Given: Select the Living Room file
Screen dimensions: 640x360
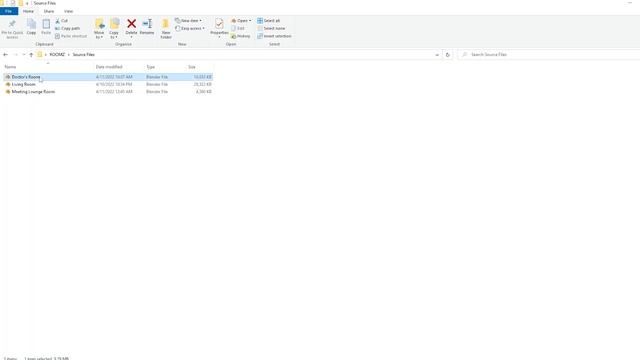Looking at the screenshot, I should [x=24, y=84].
